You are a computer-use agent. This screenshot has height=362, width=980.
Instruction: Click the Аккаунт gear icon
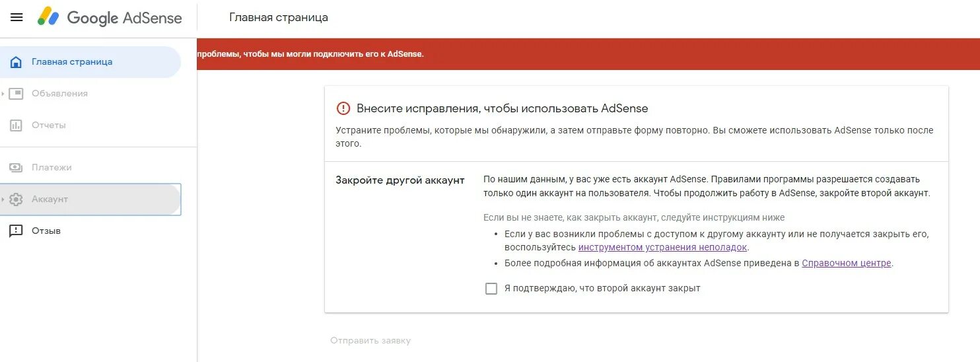[17, 199]
